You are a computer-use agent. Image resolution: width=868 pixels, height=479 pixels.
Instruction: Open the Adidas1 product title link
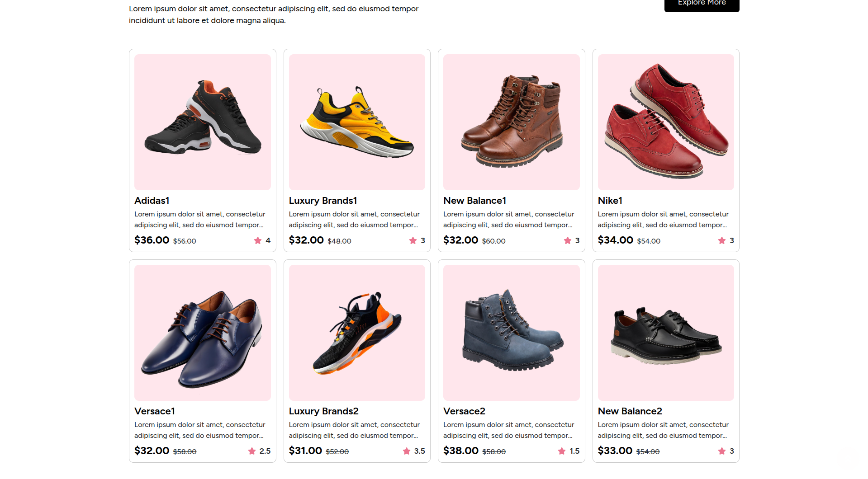coord(152,201)
